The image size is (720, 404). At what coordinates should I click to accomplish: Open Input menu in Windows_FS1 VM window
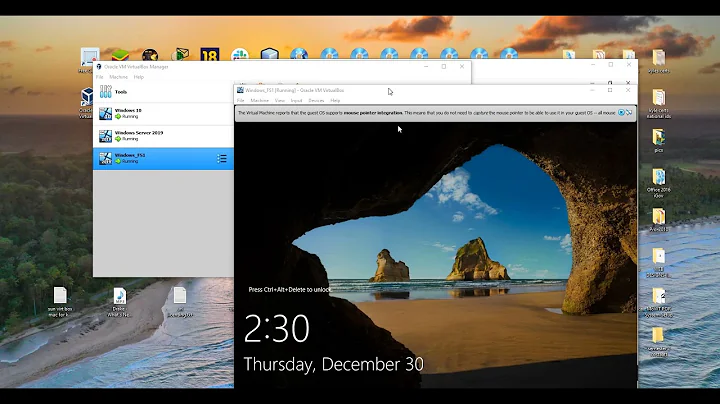297,101
